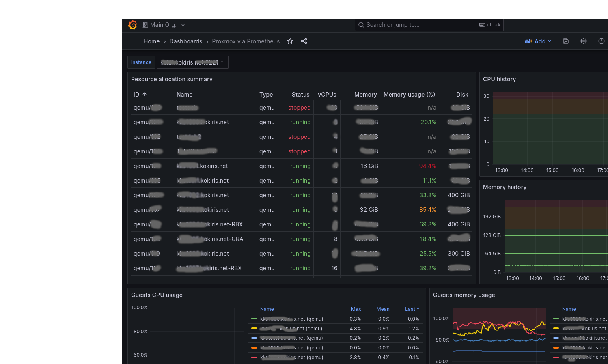Sort the CPU legend by Mean column
This screenshot has width=608, height=364.
pyautogui.click(x=383, y=309)
